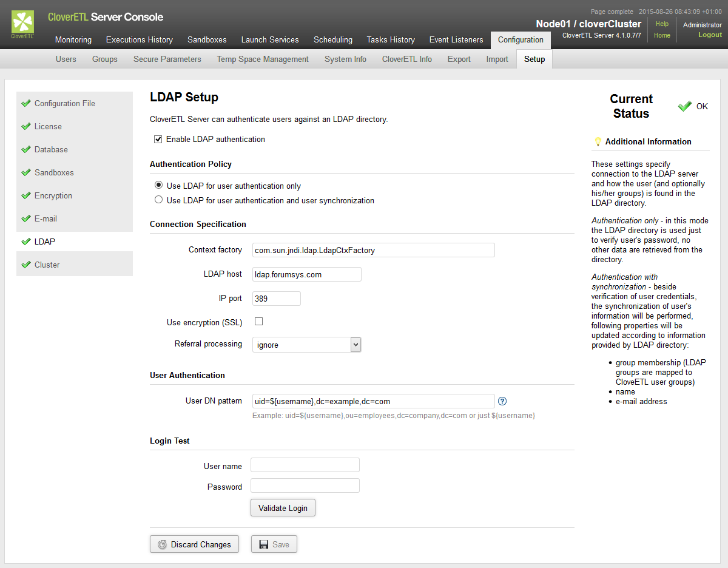The height and width of the screenshot is (568, 728).
Task: Click the Help link
Action: [x=662, y=24]
